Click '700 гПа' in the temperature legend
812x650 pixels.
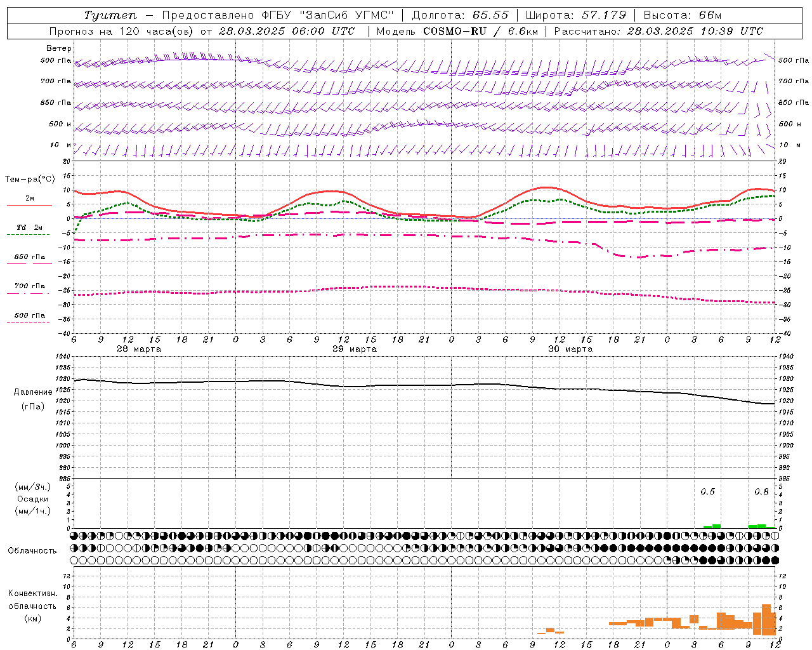[x=30, y=286]
